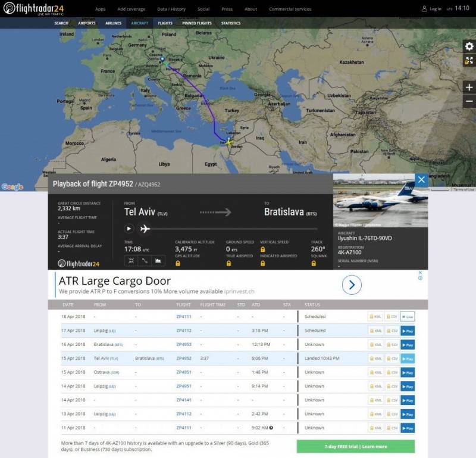This screenshot has height=458, width=476.
Task: Close the ad banner with X icon
Action: [x=420, y=273]
